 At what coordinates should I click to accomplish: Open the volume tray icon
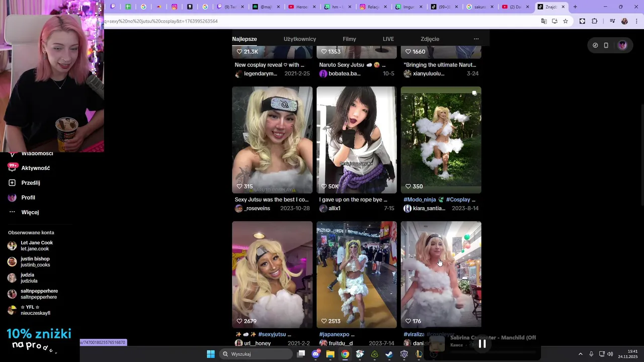click(x=610, y=354)
